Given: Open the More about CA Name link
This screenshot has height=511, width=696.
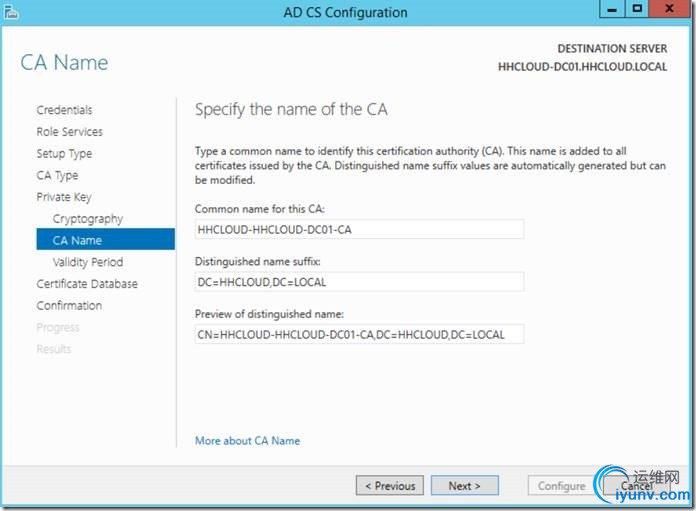Looking at the screenshot, I should tap(247, 440).
